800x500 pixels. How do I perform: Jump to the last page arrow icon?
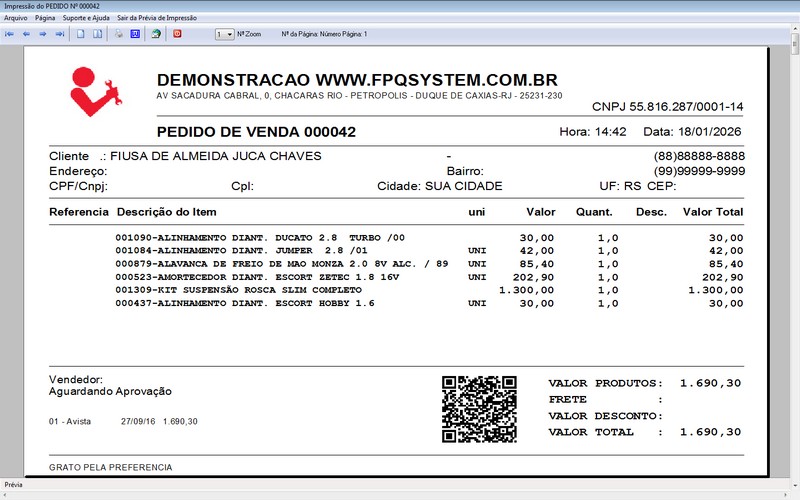tap(60, 34)
